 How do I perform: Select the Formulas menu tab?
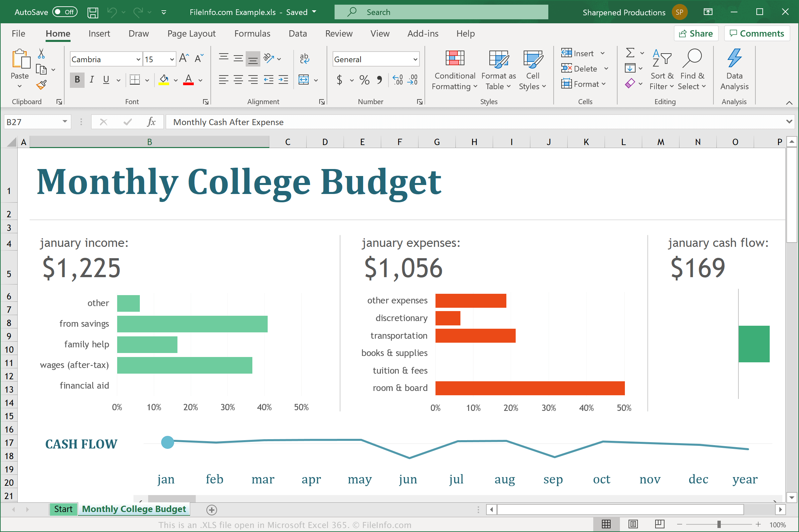pyautogui.click(x=250, y=33)
